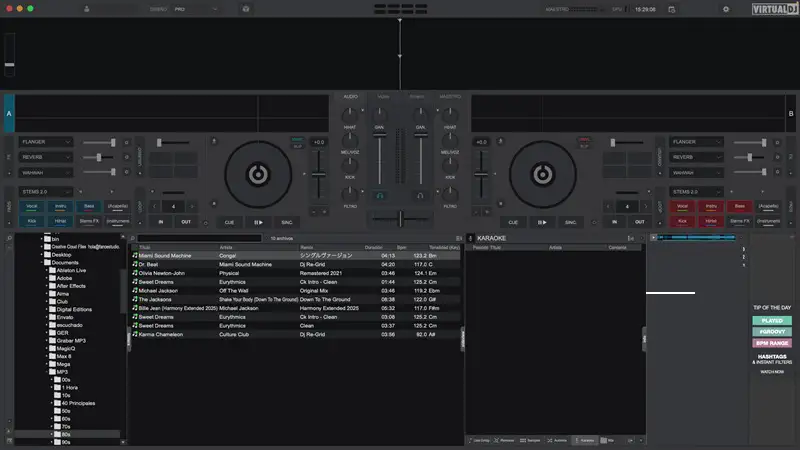
Task: Click WATCH NOW link in tip panel
Action: [x=772, y=372]
